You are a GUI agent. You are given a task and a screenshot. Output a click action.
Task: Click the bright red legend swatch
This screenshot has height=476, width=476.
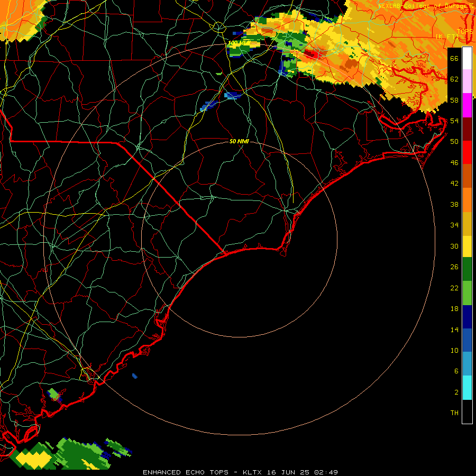(467, 152)
